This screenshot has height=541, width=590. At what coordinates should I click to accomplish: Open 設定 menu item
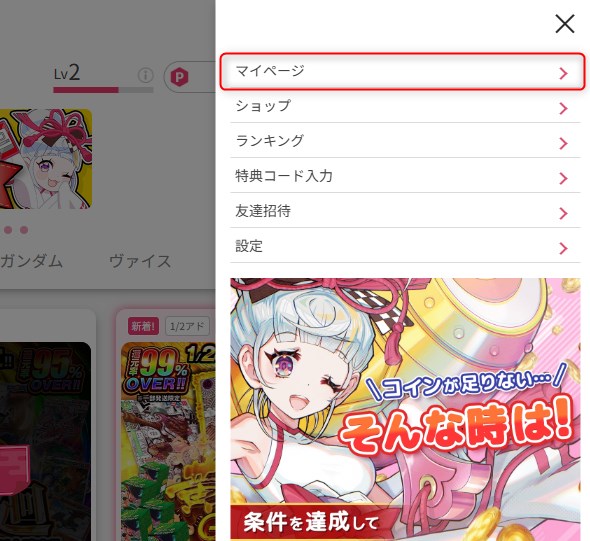[x=405, y=246]
